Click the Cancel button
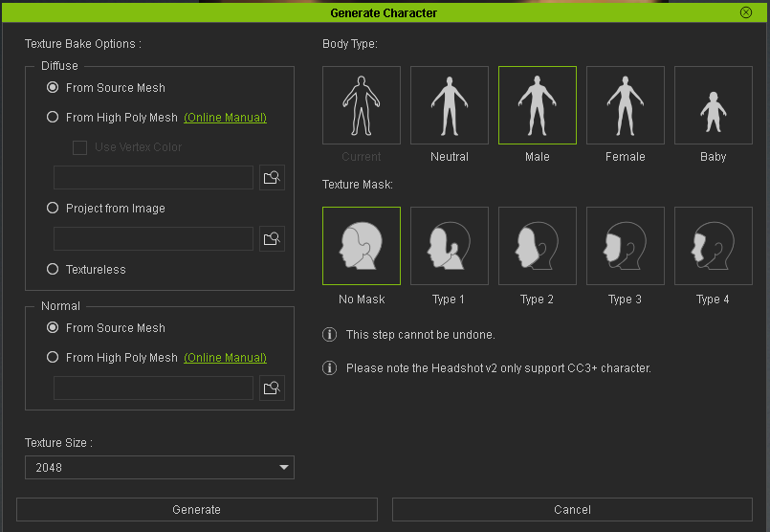 click(x=572, y=509)
